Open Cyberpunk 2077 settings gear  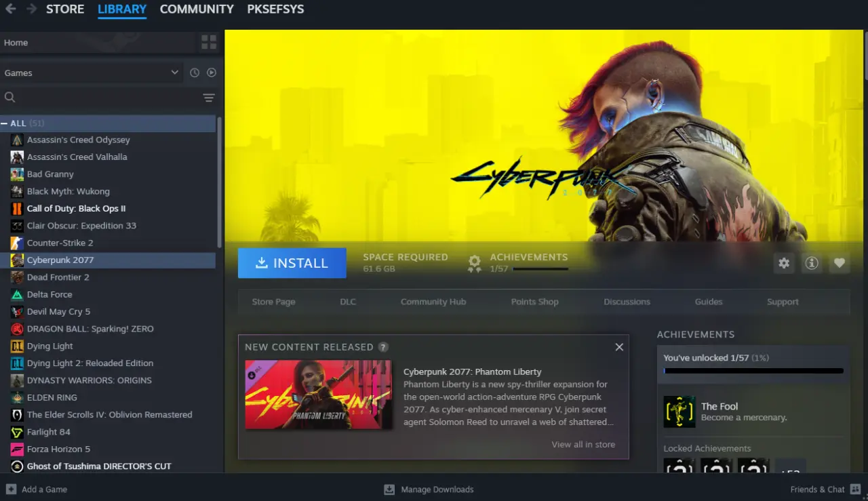(x=785, y=263)
